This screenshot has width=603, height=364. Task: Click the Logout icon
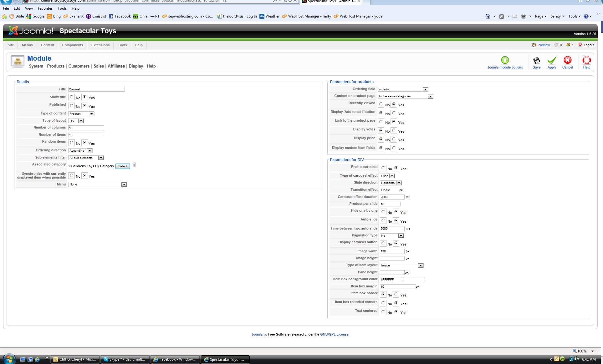click(580, 45)
